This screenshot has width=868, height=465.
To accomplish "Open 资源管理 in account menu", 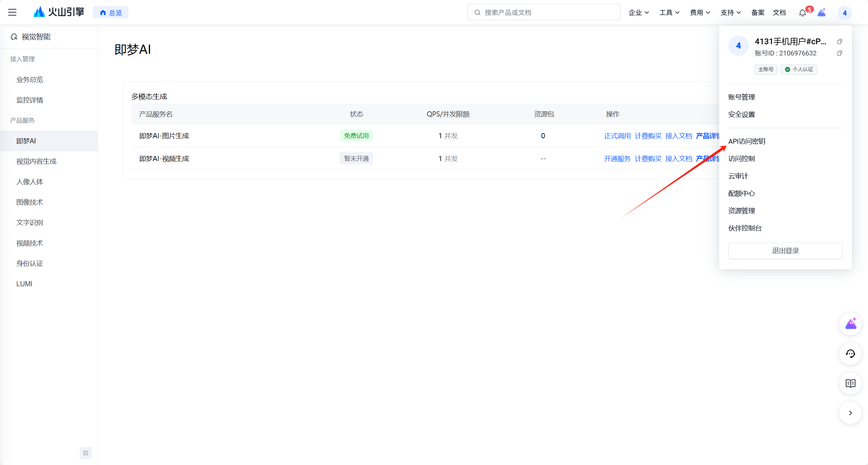I will [x=742, y=211].
